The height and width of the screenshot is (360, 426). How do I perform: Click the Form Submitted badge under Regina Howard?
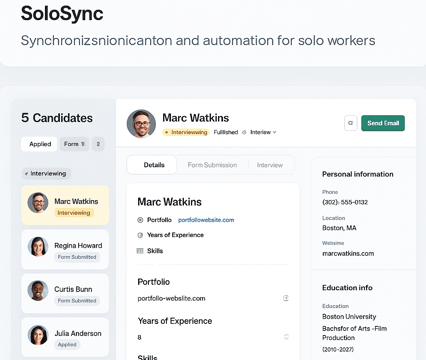77,257
